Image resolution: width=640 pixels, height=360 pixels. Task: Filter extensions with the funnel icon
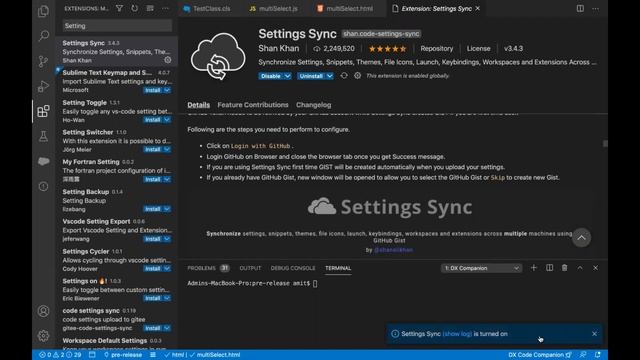(119, 8)
